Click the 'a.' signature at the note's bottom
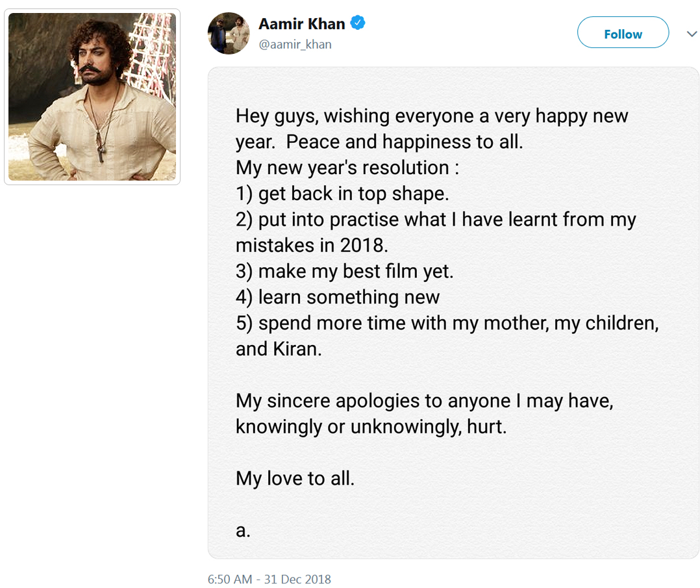Image resolution: width=700 pixels, height=588 pixels. [243, 531]
